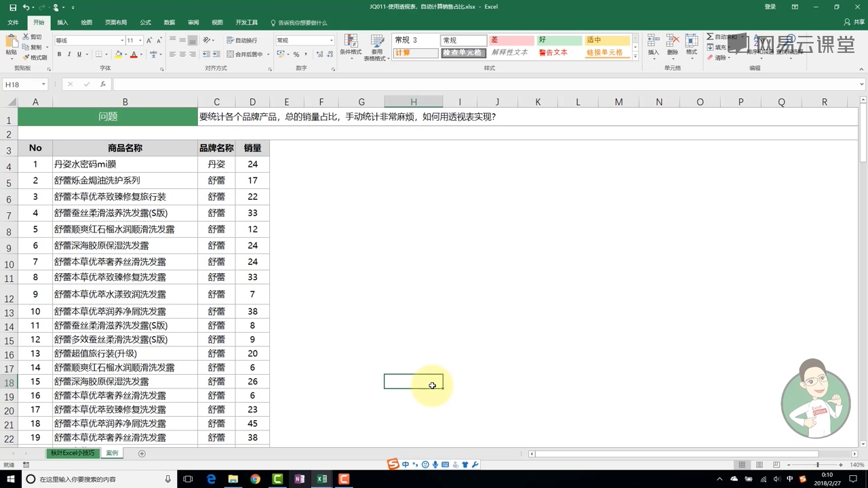Toggle bold formatting
Screen dimensions: 868x488
pos(60,54)
